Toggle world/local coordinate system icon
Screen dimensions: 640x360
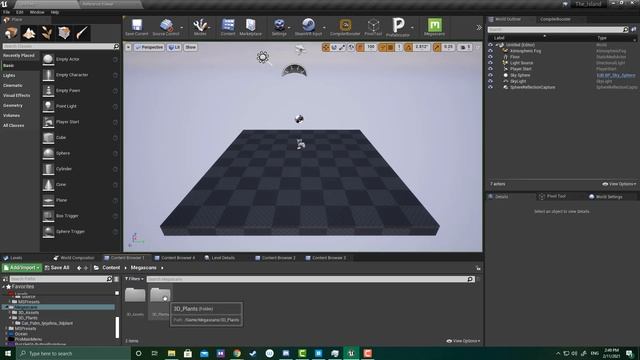tap(351, 47)
